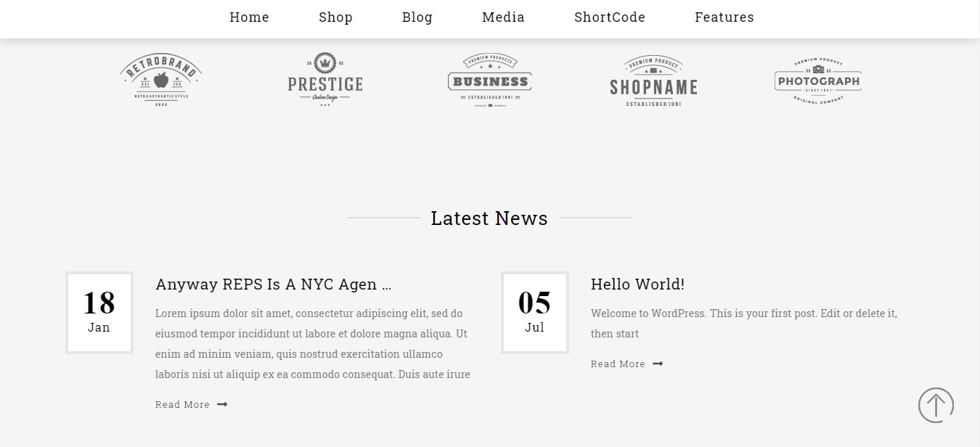Open the ShortCode menu
Viewport: 980px width, 447px height.
tap(609, 17)
